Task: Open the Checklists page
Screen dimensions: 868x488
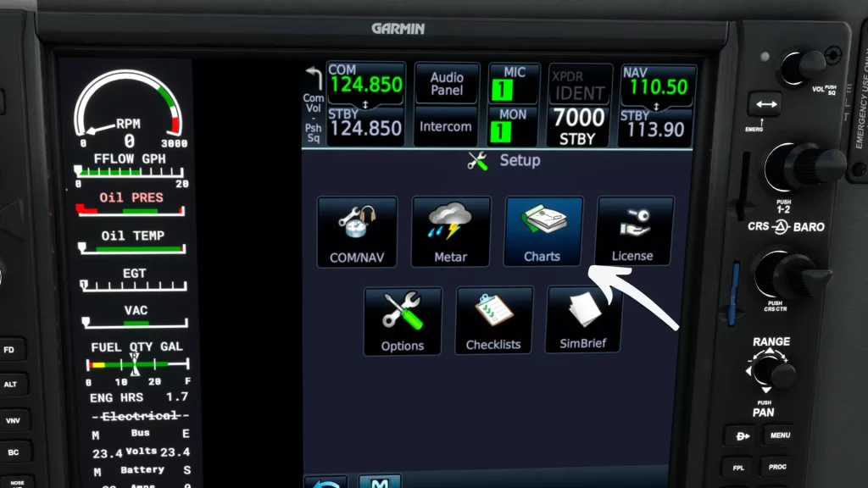Action: point(492,319)
